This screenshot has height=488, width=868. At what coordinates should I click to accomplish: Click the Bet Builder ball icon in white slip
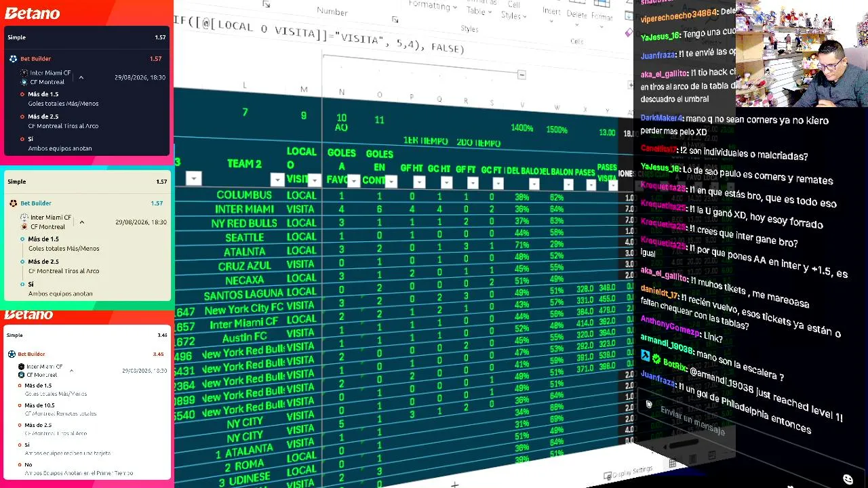(12, 354)
